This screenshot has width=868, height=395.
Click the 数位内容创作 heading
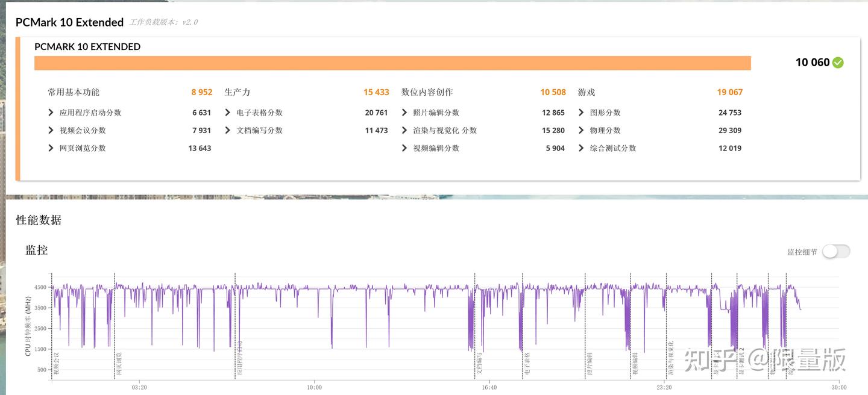click(427, 92)
